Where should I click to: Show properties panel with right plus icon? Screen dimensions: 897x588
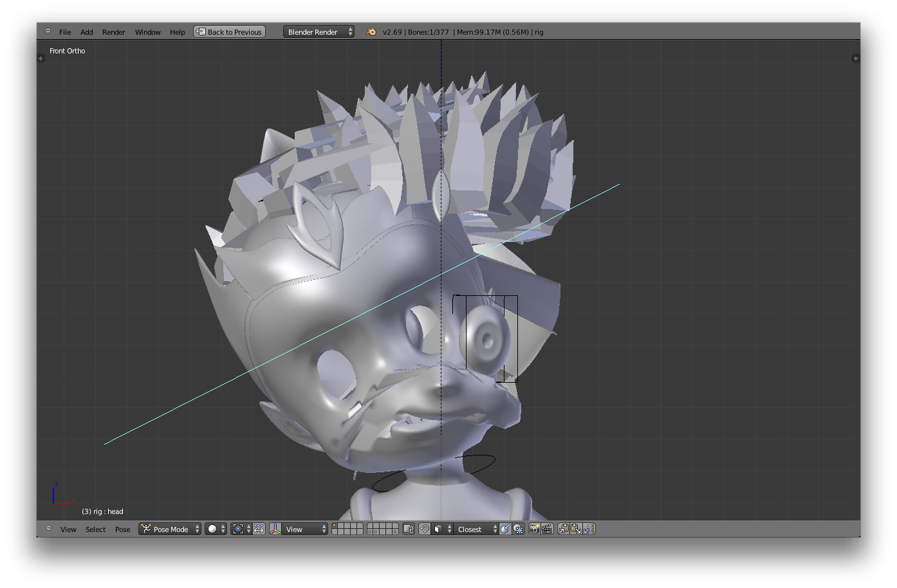click(855, 59)
